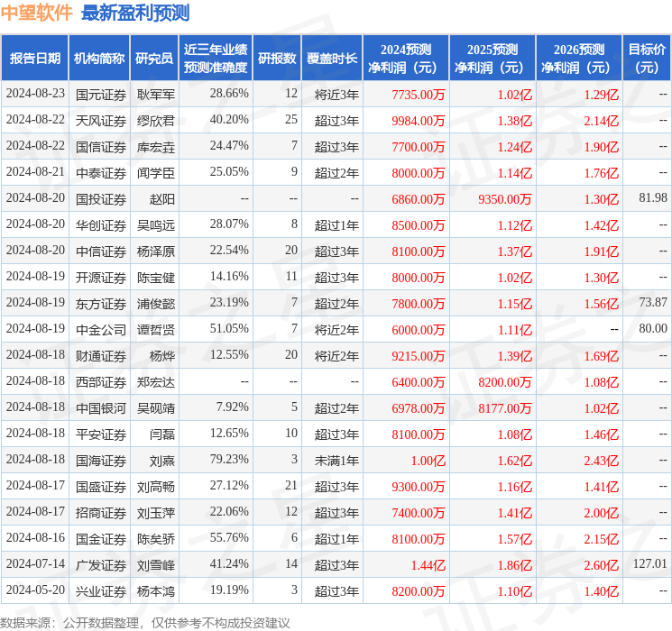Select researcher 谭哲贤

156,330
